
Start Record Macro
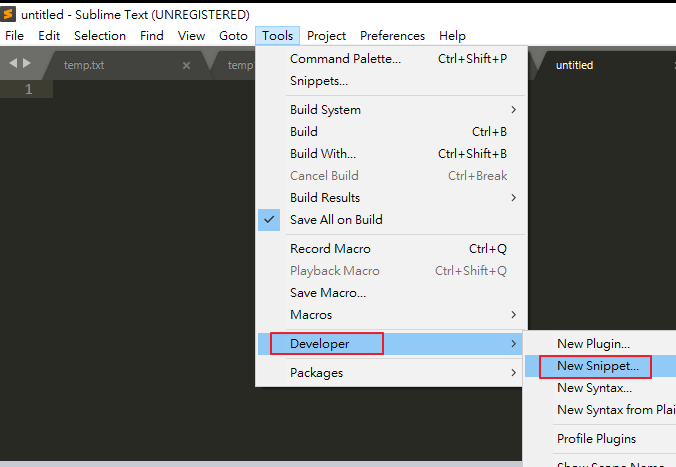tap(391, 249)
